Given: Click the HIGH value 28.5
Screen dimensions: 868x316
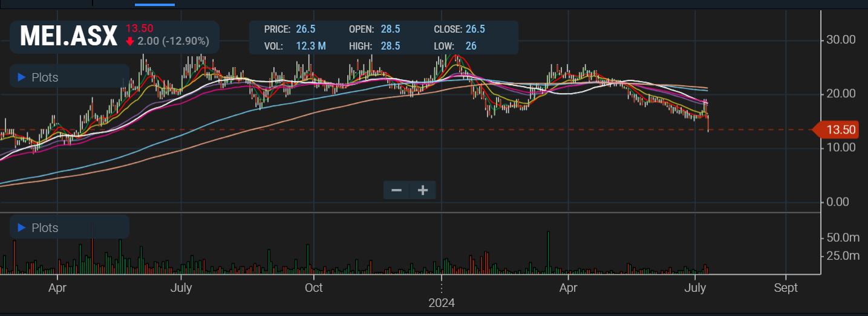Looking at the screenshot, I should (x=390, y=45).
